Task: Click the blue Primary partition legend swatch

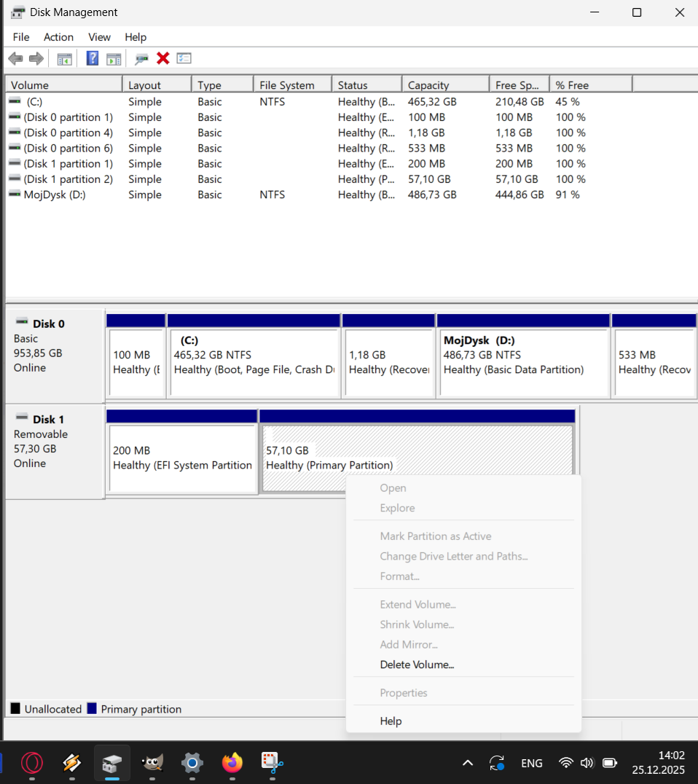Action: 92,708
